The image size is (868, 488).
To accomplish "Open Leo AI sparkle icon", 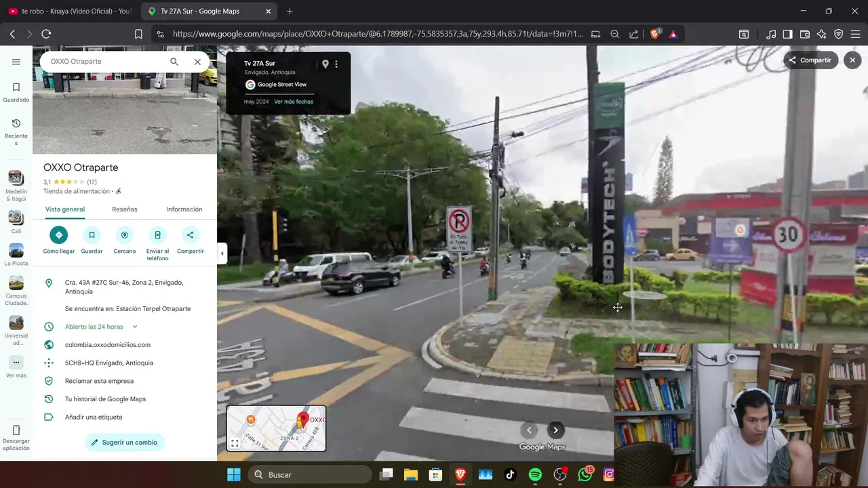I will [821, 34].
